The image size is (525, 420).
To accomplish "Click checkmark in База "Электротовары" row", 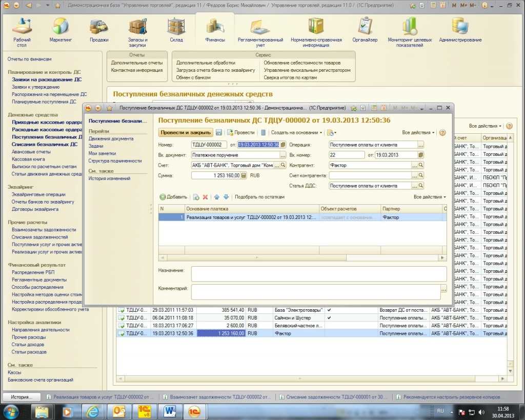I will coord(329,310).
